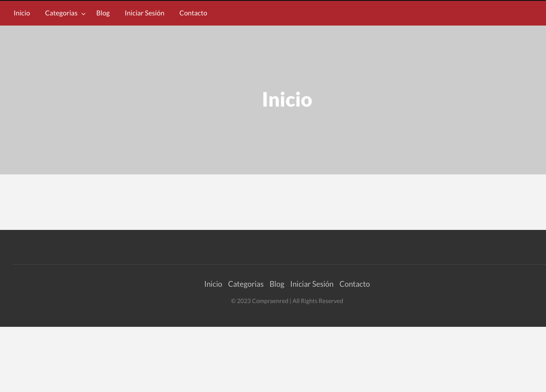Click the large white Inicio page heading
Viewport: 546px width, 392px height.
[x=287, y=100]
